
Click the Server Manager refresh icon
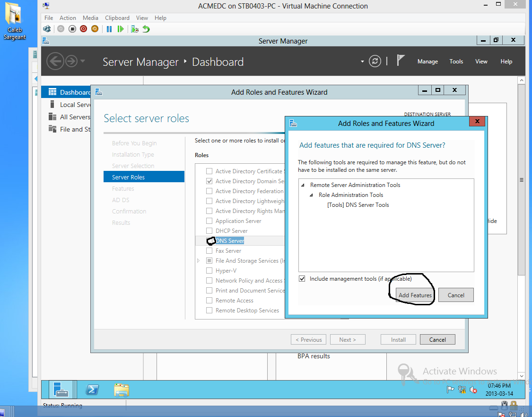coord(375,62)
